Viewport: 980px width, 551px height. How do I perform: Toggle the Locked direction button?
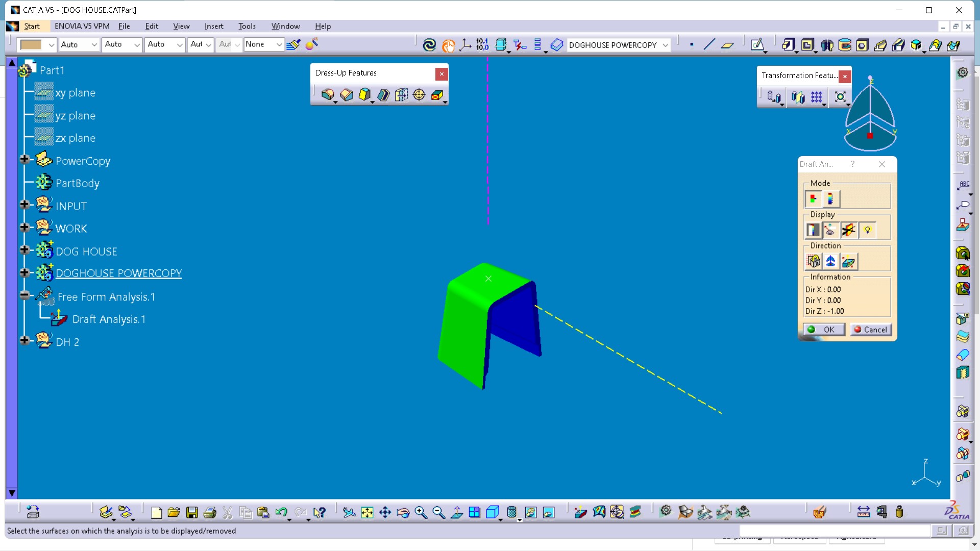point(813,261)
